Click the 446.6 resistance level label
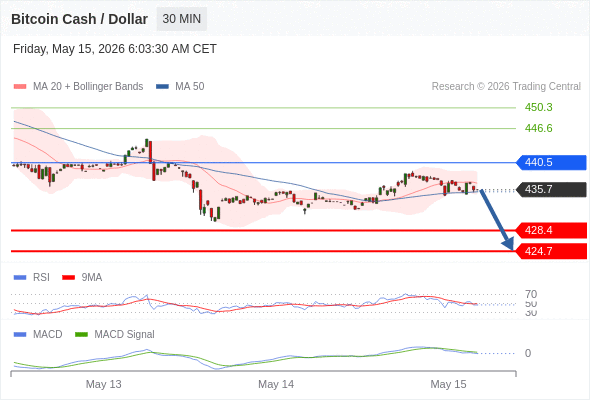 [x=538, y=128]
